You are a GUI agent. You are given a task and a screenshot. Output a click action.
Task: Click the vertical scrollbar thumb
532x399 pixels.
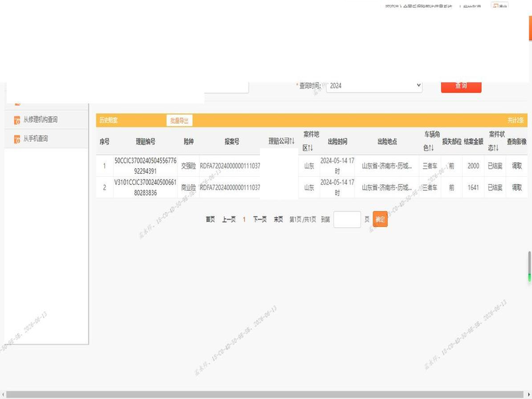point(529,267)
